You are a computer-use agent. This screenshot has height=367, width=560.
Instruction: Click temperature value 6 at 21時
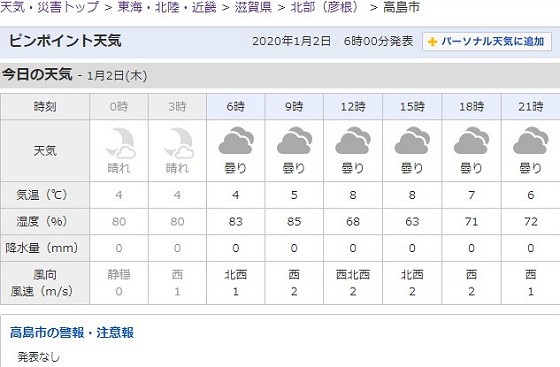(x=531, y=195)
